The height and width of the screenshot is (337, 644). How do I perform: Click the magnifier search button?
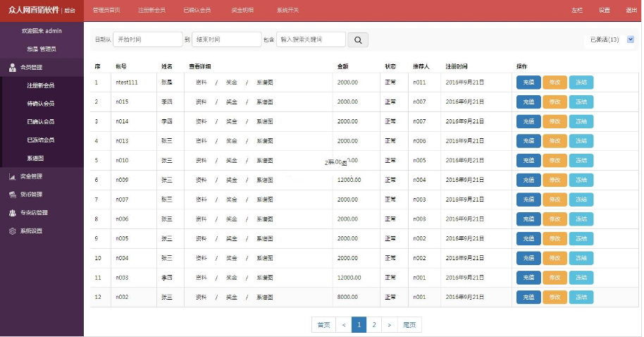[x=358, y=40]
